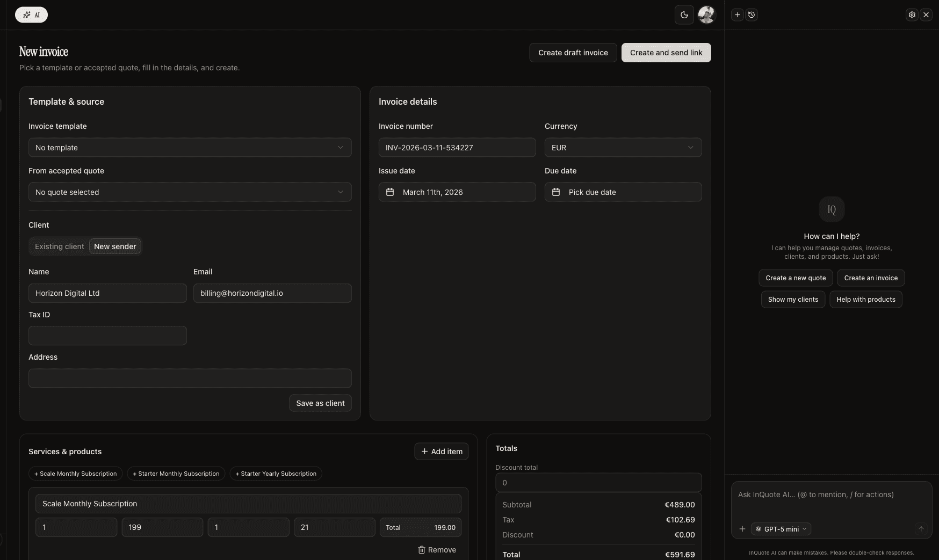Start a new chat with plus icon
Screen dimensions: 939x560
click(x=738, y=15)
